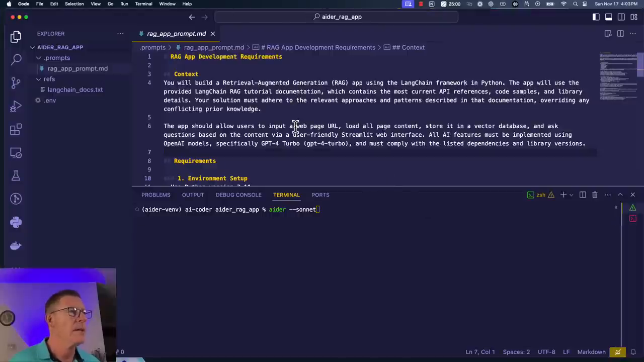Open new terminal launch profile dropdown
This screenshot has height=362, width=644.
coord(571,195)
